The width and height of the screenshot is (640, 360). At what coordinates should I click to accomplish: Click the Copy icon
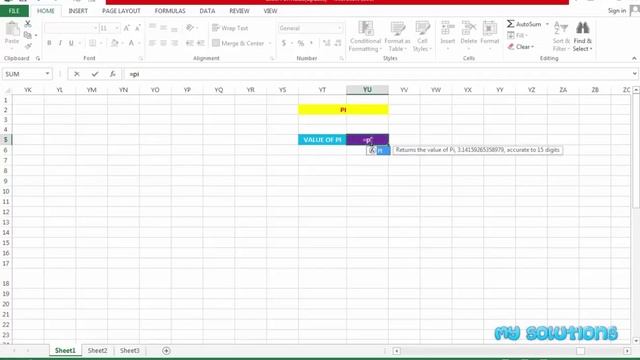coord(28,35)
